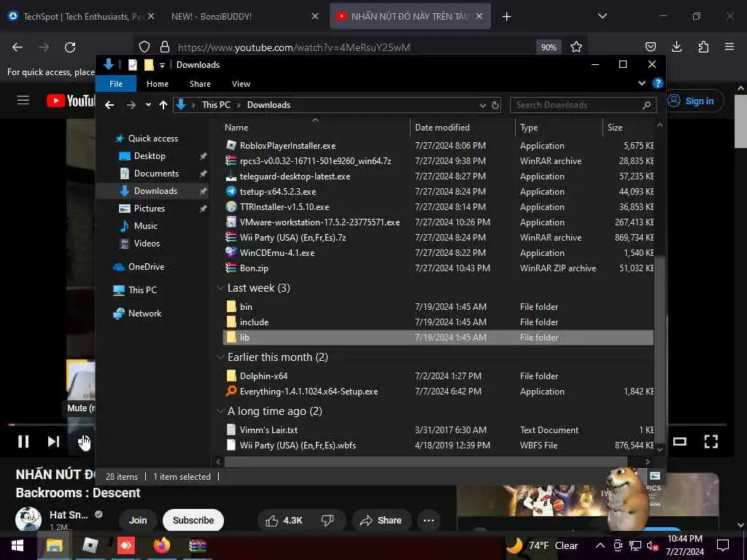Image resolution: width=747 pixels, height=560 pixels.
Task: Select TTRInstaller-v1.5.10.exe
Action: (438, 206)
